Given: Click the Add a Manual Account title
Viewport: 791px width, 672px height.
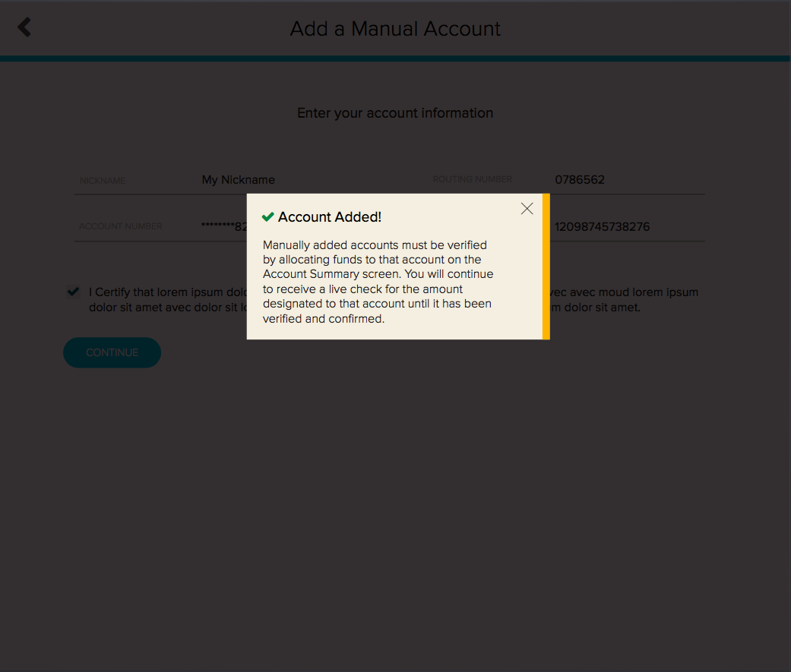Looking at the screenshot, I should [x=395, y=29].
